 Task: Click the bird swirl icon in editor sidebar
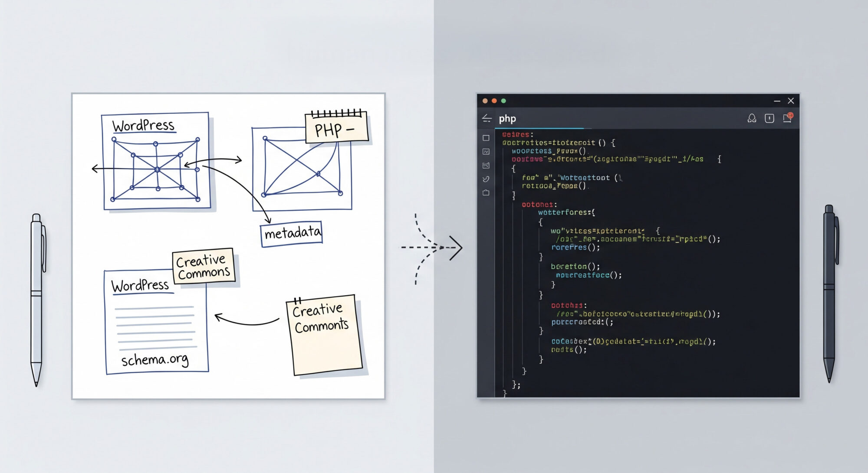486,179
